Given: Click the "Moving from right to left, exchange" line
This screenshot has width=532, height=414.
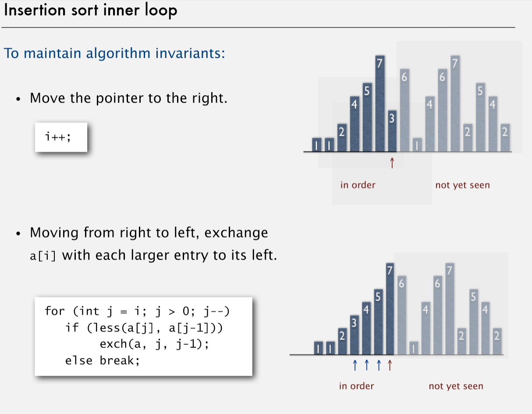Looking at the screenshot, I should pyautogui.click(x=149, y=232).
